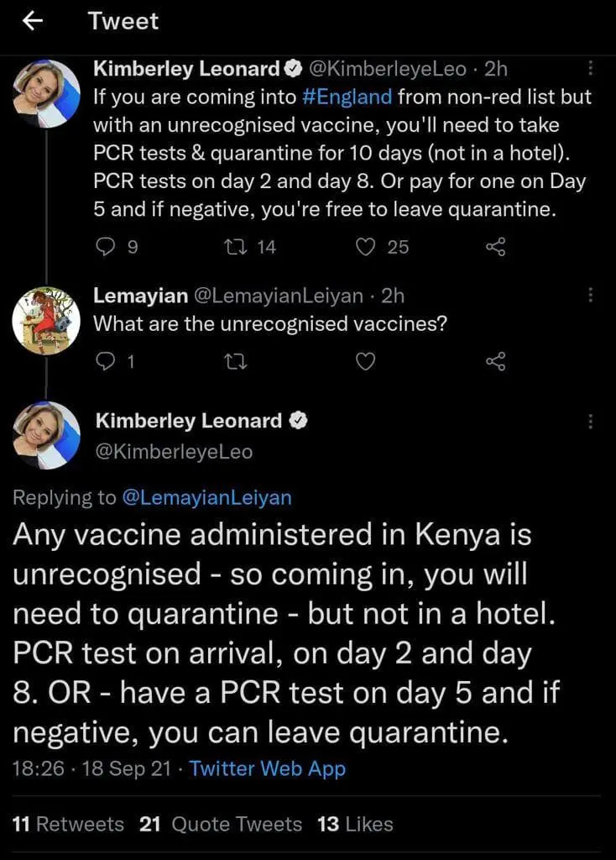Screen dimensions: 616x860
Task: Like Lemayian's tweet about unrecognised vaccines
Action: coord(366,361)
